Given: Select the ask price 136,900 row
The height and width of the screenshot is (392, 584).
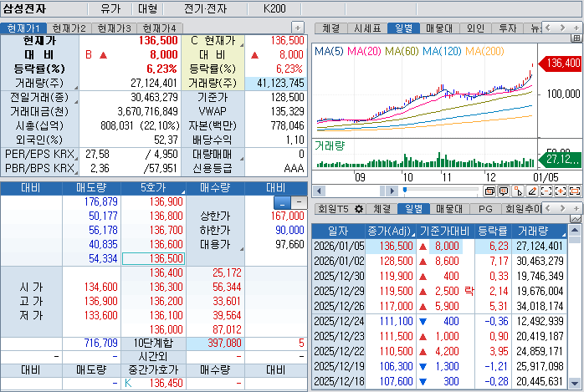Looking at the screenshot, I should [153, 202].
